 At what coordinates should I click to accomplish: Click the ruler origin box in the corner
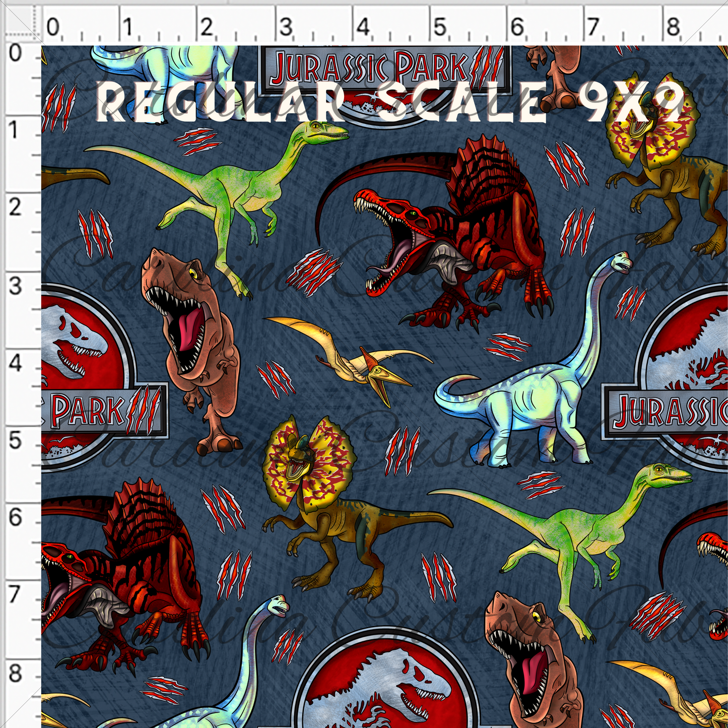pos(20,22)
